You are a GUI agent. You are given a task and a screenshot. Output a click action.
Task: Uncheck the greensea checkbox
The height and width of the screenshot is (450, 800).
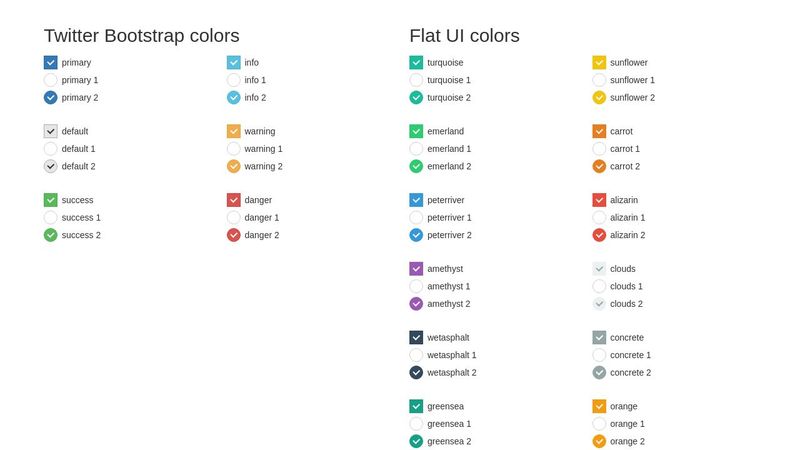(416, 407)
